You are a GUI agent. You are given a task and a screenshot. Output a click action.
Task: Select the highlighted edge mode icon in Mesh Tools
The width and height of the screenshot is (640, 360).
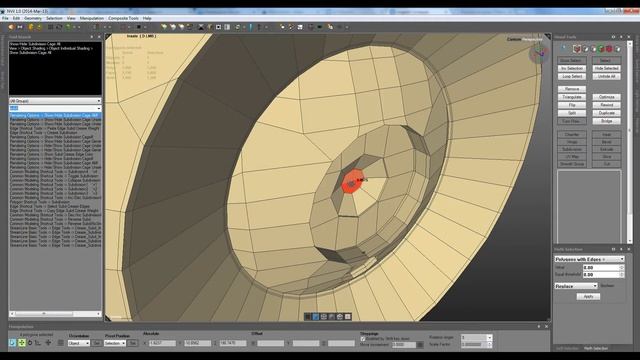tap(577, 49)
